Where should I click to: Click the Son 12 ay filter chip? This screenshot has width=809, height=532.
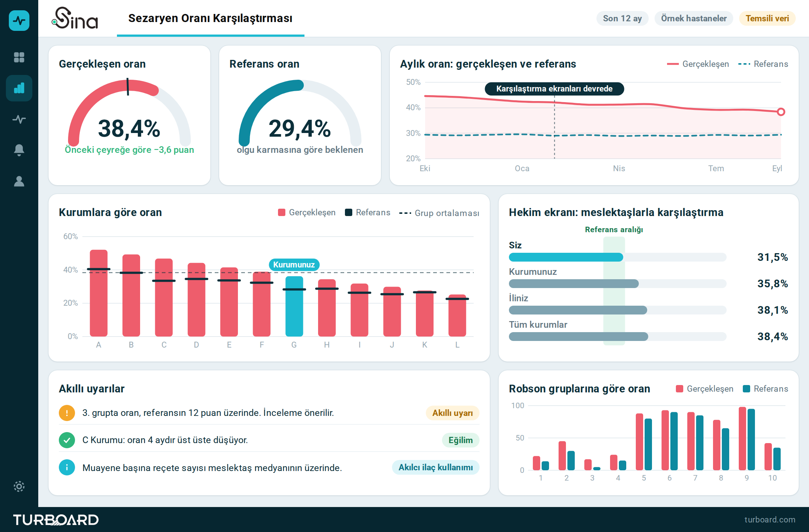(622, 18)
